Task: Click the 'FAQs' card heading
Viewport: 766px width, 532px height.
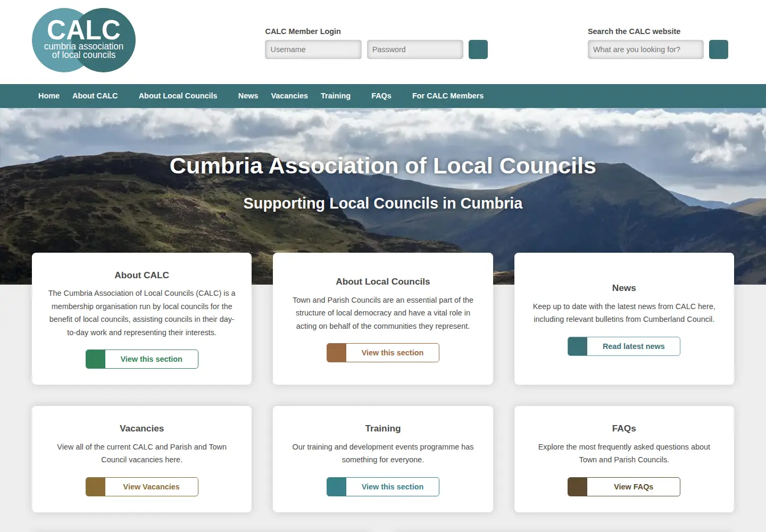Action: [624, 428]
